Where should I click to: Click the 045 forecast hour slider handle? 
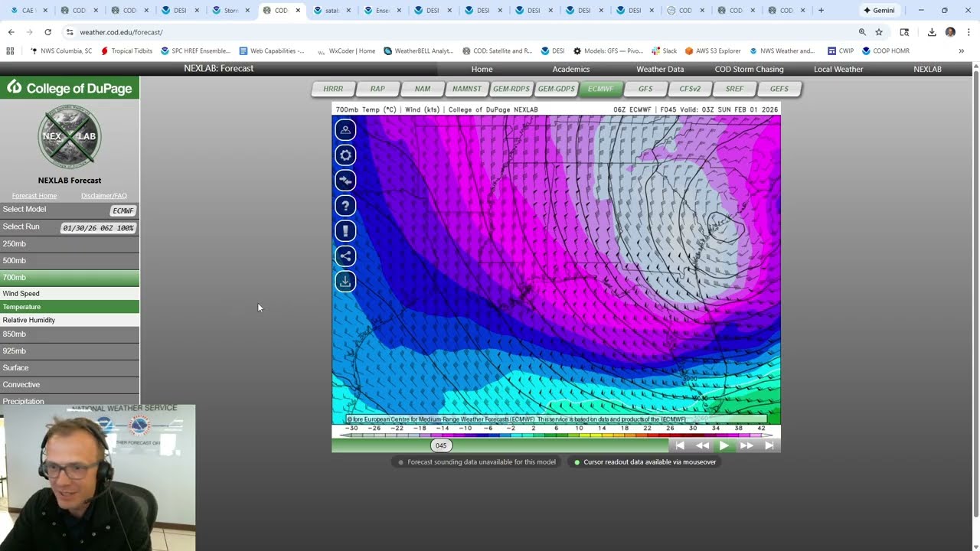441,445
